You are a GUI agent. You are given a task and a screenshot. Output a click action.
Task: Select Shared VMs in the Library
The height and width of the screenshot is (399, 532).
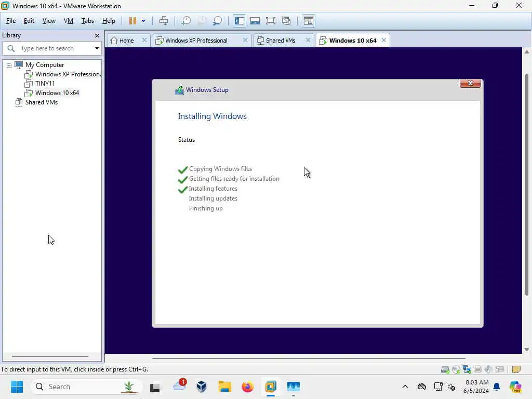point(42,102)
